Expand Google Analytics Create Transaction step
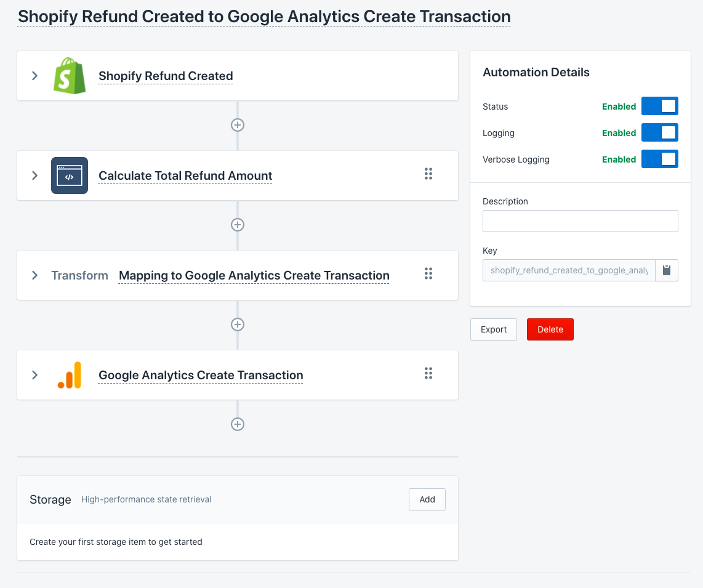The height and width of the screenshot is (588, 703). [35, 375]
